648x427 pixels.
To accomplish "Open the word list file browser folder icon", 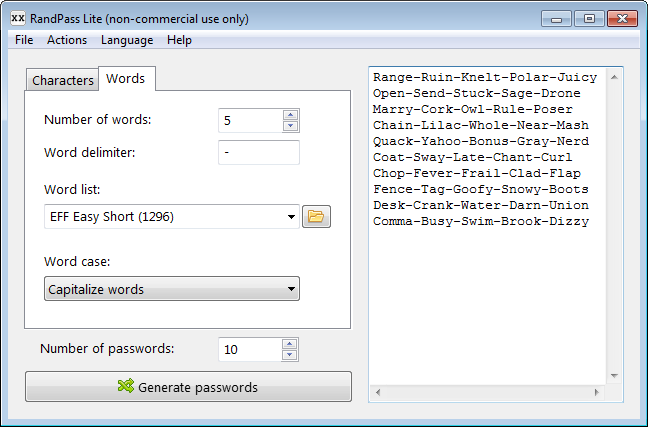I will (317, 216).
